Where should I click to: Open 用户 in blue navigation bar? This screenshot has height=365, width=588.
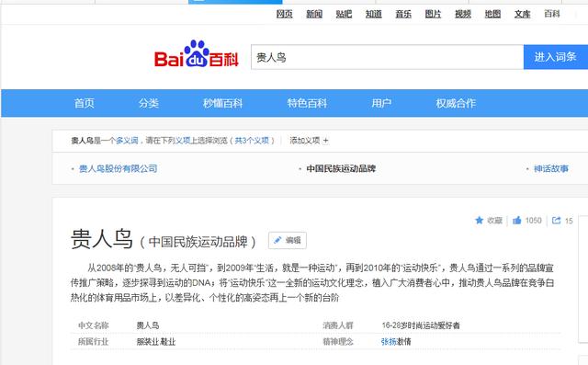[x=381, y=103]
